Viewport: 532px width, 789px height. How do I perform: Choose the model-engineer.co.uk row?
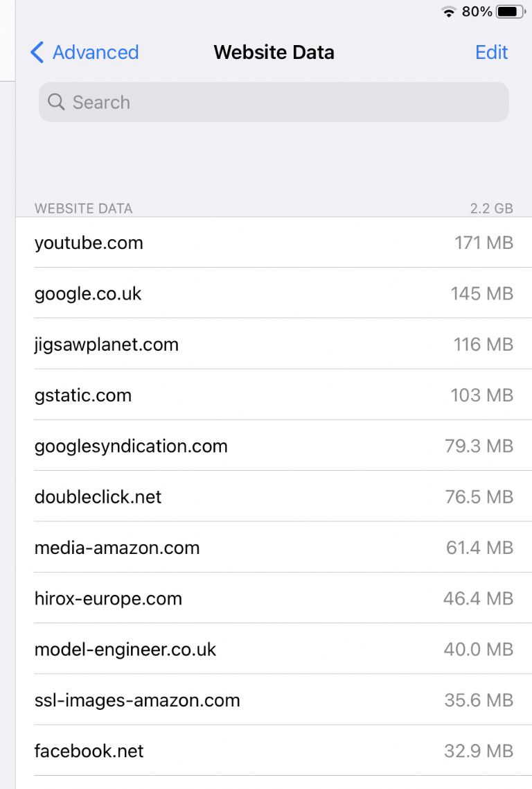(274, 649)
